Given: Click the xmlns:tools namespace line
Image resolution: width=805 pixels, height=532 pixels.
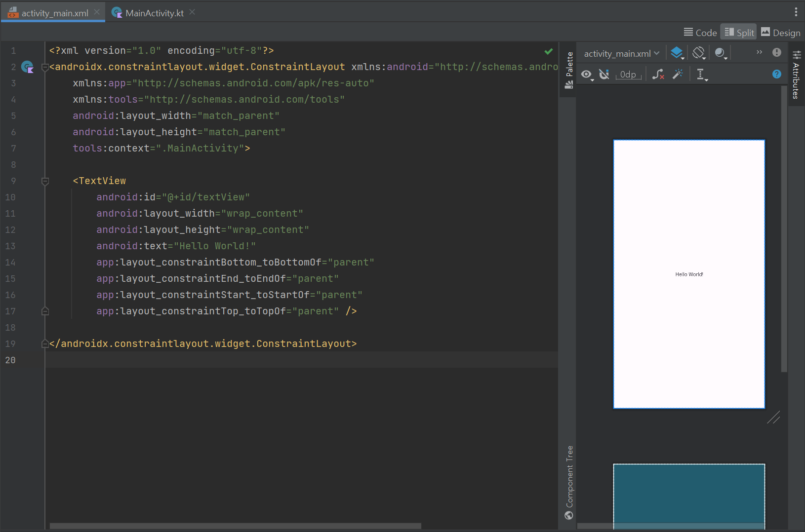Looking at the screenshot, I should coord(208,99).
